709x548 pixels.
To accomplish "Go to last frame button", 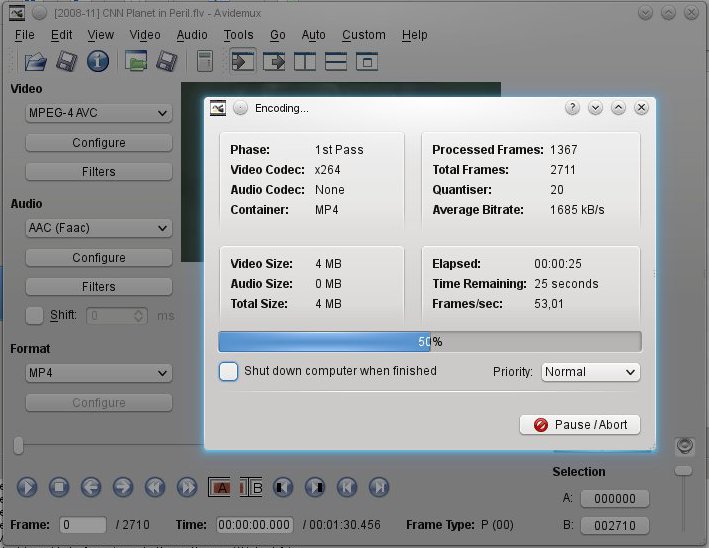I will (379, 487).
